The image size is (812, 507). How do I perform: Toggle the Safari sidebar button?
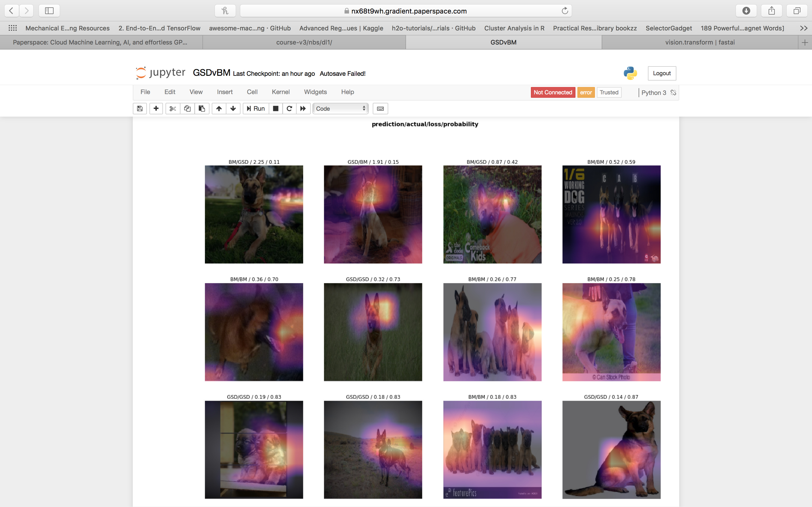click(x=49, y=11)
